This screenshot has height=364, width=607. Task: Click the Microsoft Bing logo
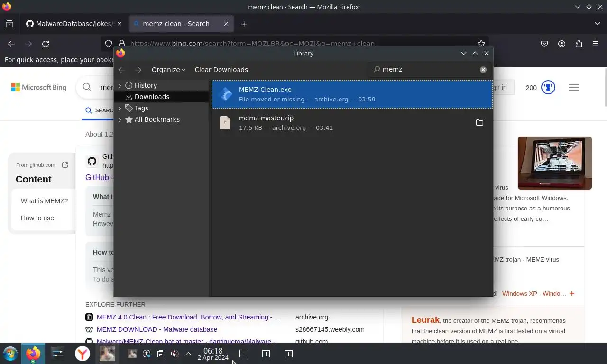tap(39, 87)
